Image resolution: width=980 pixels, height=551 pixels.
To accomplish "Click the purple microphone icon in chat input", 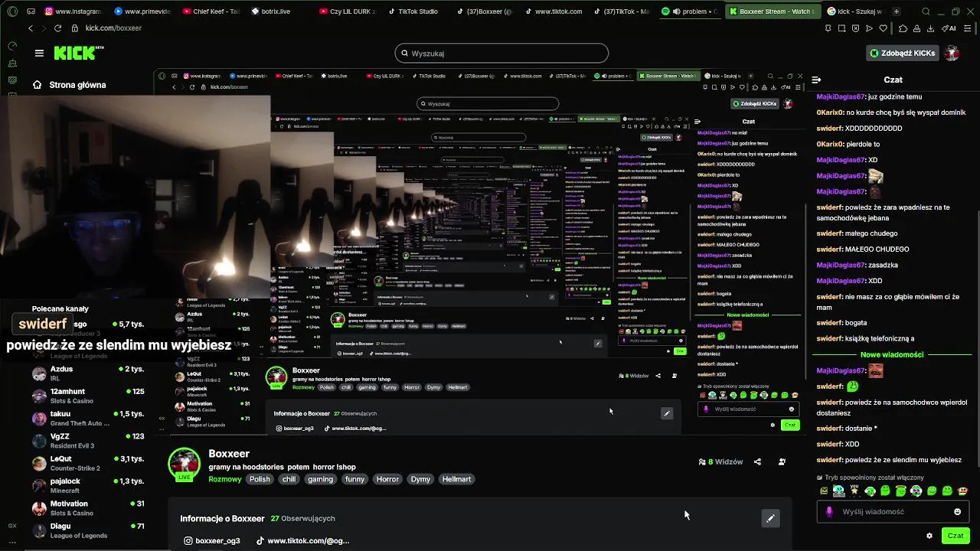I will (829, 512).
